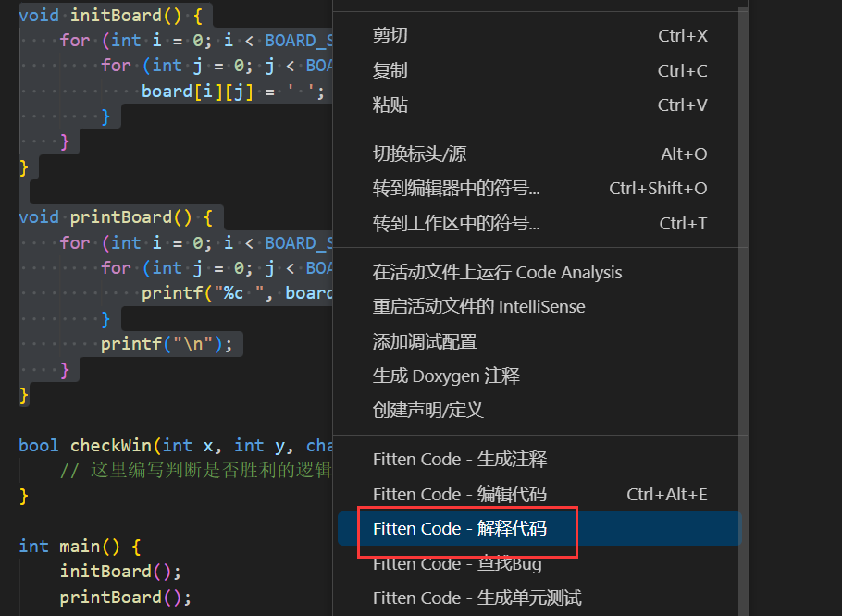The image size is (842, 616).
Task: Click 'for (int j' line inside printBoard
Action: click(217, 267)
